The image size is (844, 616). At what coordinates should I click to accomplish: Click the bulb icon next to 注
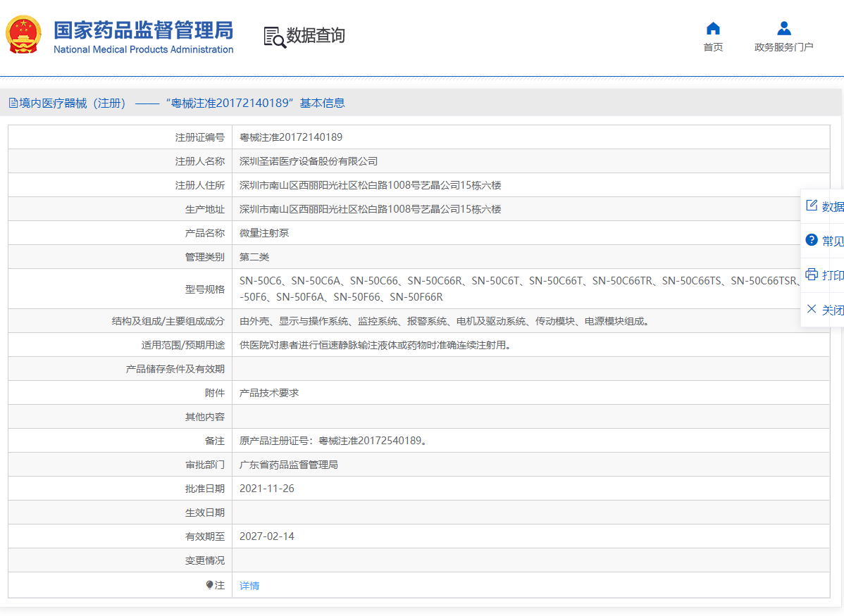[x=209, y=585]
